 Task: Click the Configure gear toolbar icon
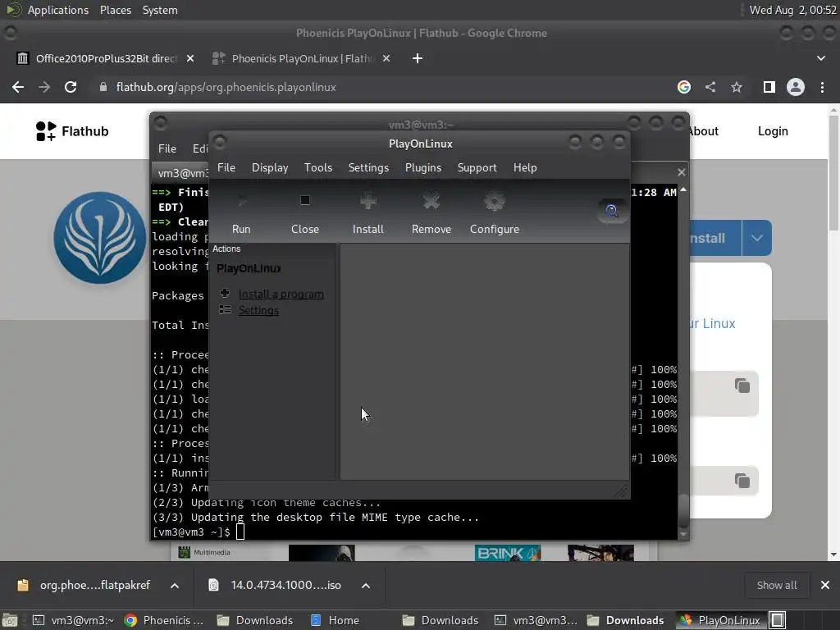494,202
